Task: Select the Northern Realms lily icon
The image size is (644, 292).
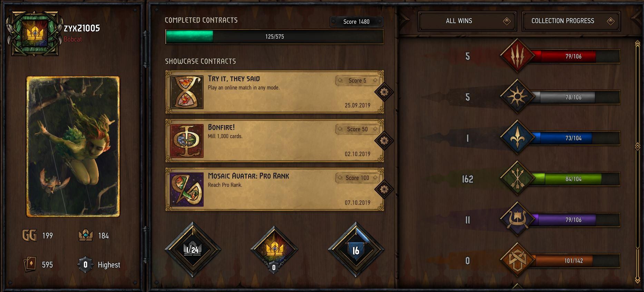Action: 517,138
